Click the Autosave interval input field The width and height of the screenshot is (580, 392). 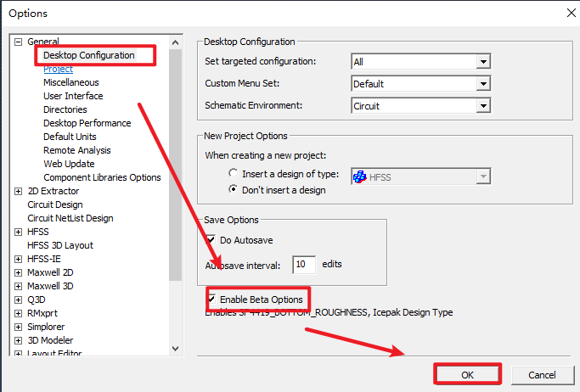pyautogui.click(x=304, y=265)
